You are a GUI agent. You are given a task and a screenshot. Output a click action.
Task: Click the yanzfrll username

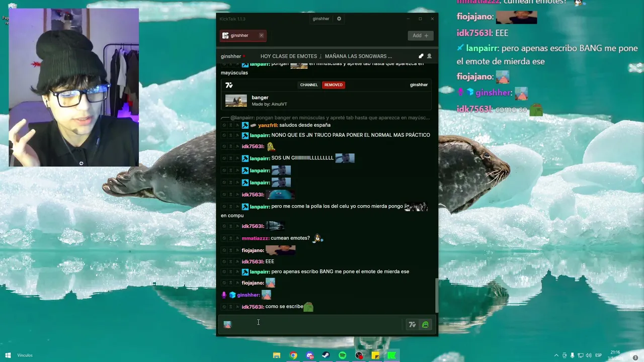[268, 125]
